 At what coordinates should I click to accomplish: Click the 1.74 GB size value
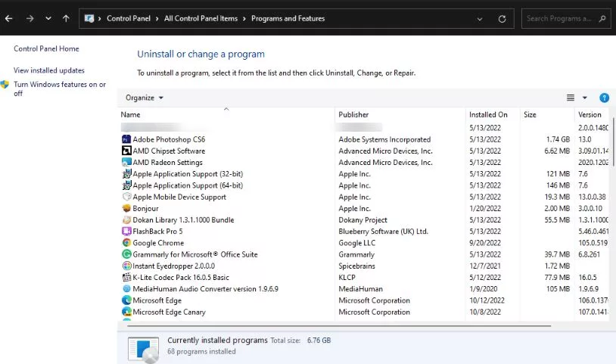[x=558, y=139]
